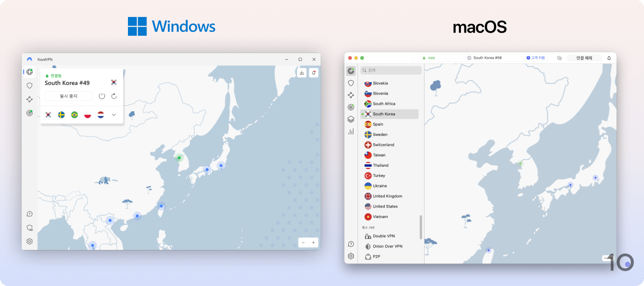This screenshot has height=286, width=644.
Task: Select the Sweden flag quick connect in Windows card
Action: (61, 115)
